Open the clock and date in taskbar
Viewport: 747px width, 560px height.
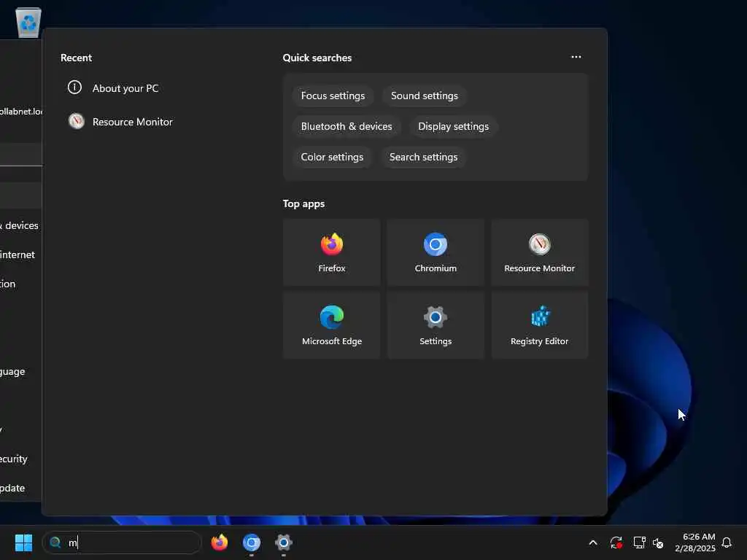(695, 542)
